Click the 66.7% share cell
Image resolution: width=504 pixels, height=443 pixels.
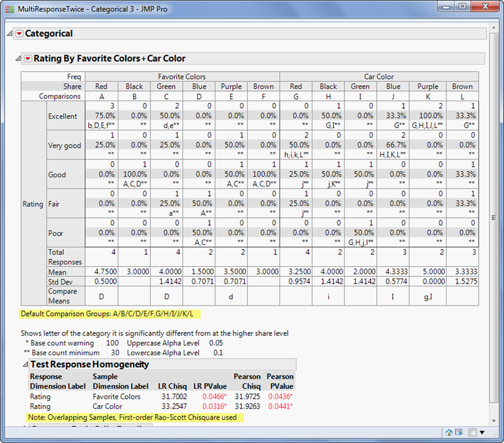[396, 145]
